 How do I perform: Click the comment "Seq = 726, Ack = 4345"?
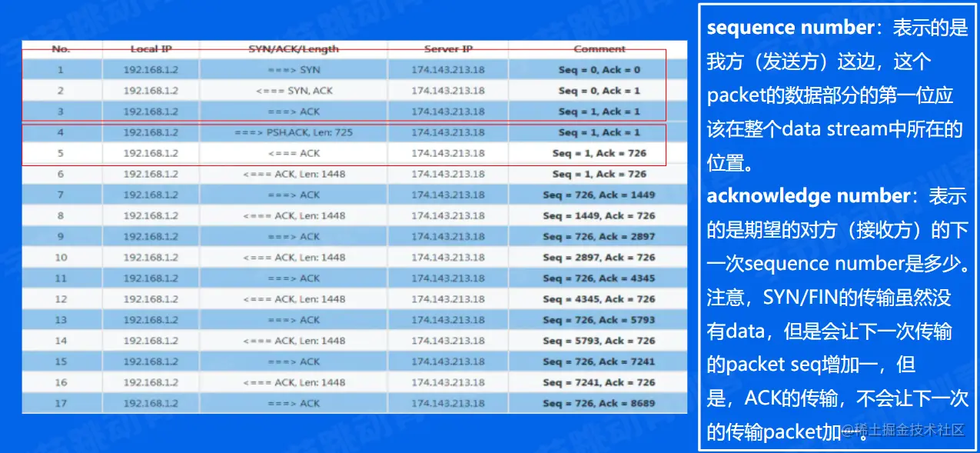pyautogui.click(x=600, y=278)
